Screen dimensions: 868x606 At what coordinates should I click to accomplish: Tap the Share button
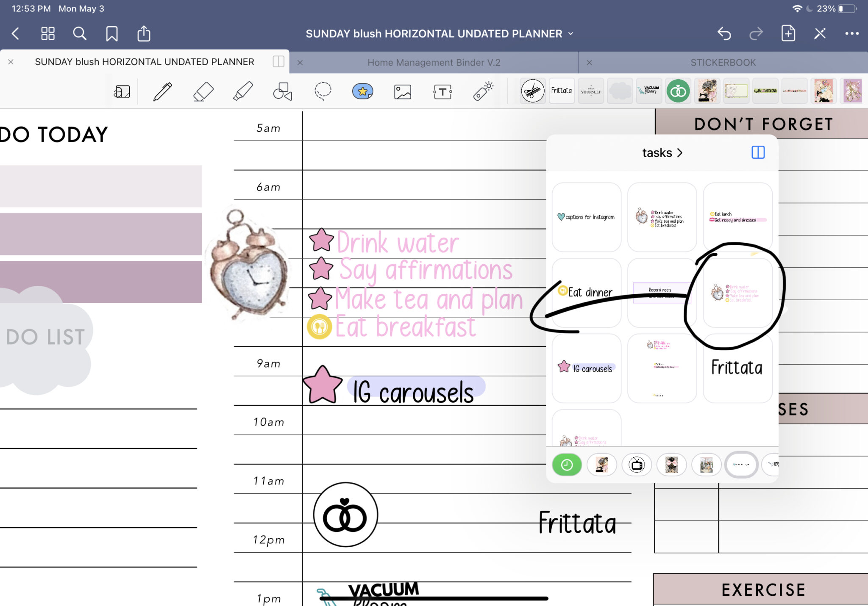click(x=144, y=33)
